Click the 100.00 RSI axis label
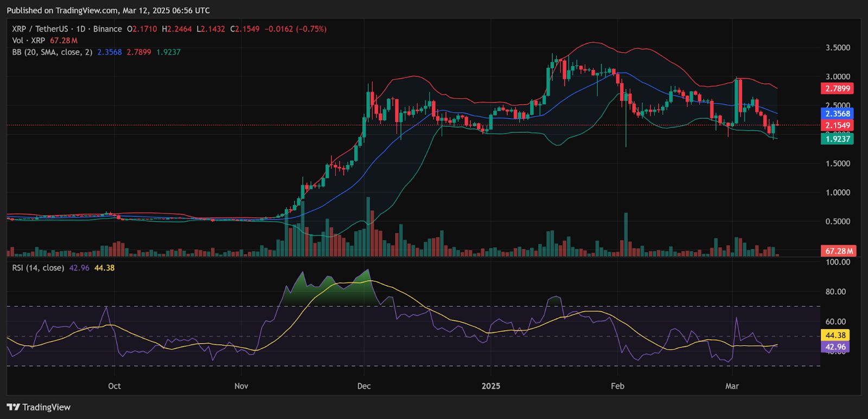The image size is (868, 419). [838, 262]
